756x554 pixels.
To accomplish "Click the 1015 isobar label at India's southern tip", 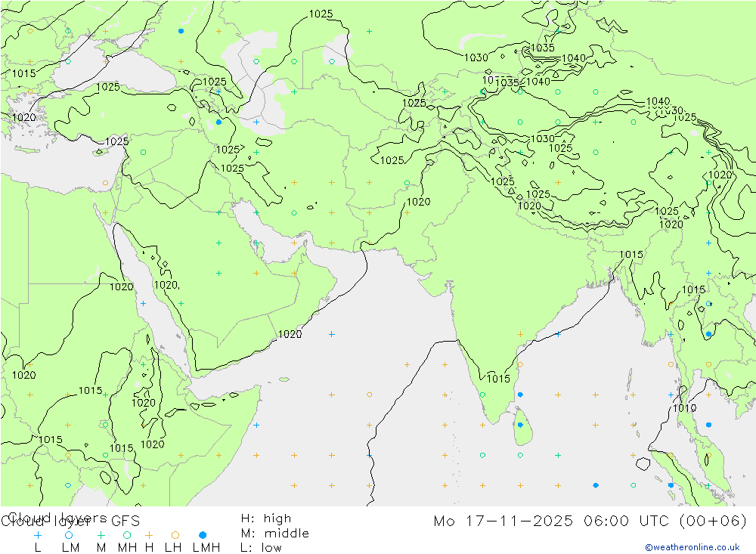I will [x=498, y=379].
